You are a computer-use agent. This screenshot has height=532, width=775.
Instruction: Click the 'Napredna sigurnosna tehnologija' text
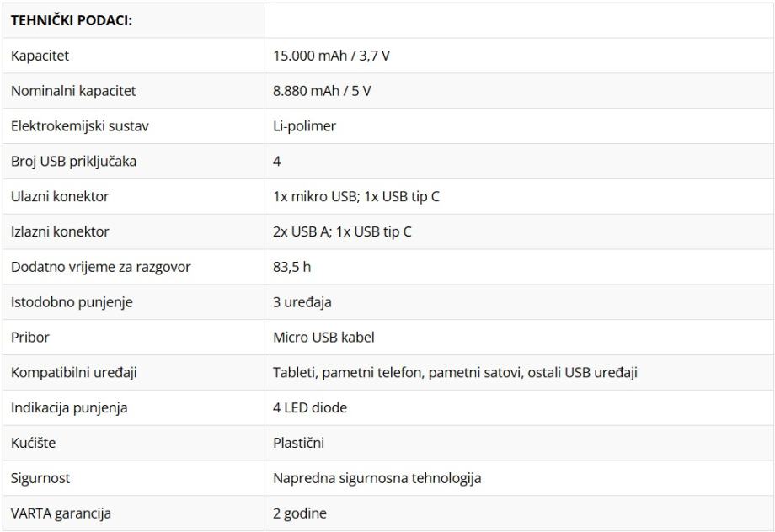coord(377,478)
